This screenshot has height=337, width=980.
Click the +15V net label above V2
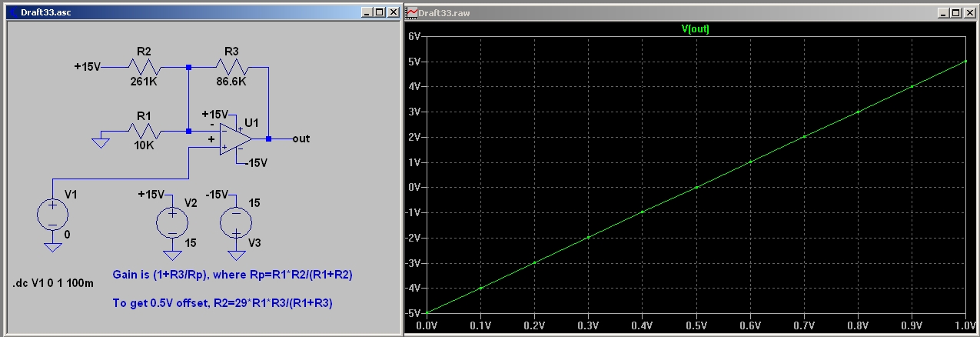[152, 193]
